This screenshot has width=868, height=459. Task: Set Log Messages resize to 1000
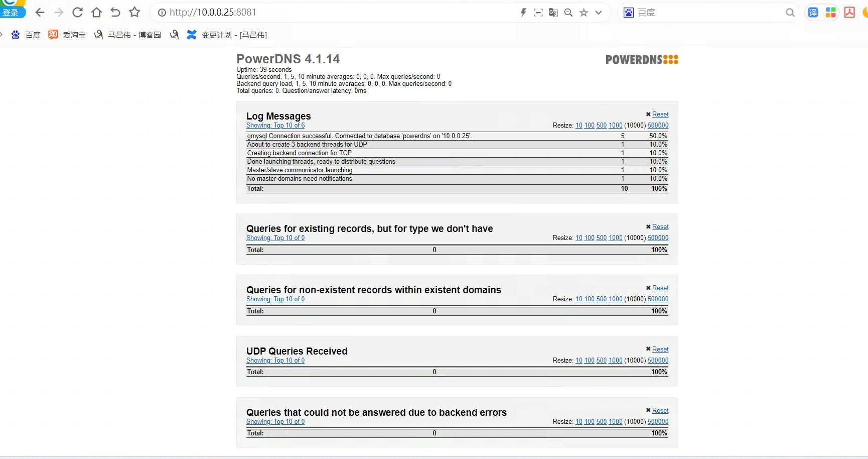(616, 126)
